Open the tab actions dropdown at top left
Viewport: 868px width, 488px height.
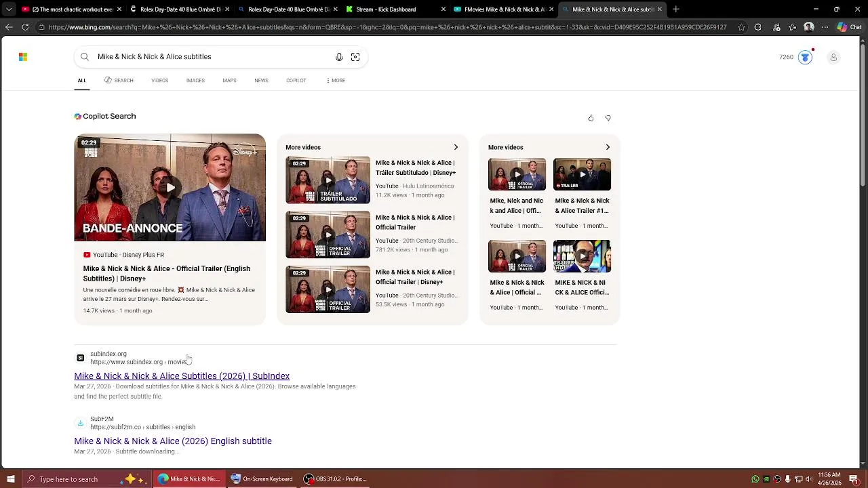point(9,9)
